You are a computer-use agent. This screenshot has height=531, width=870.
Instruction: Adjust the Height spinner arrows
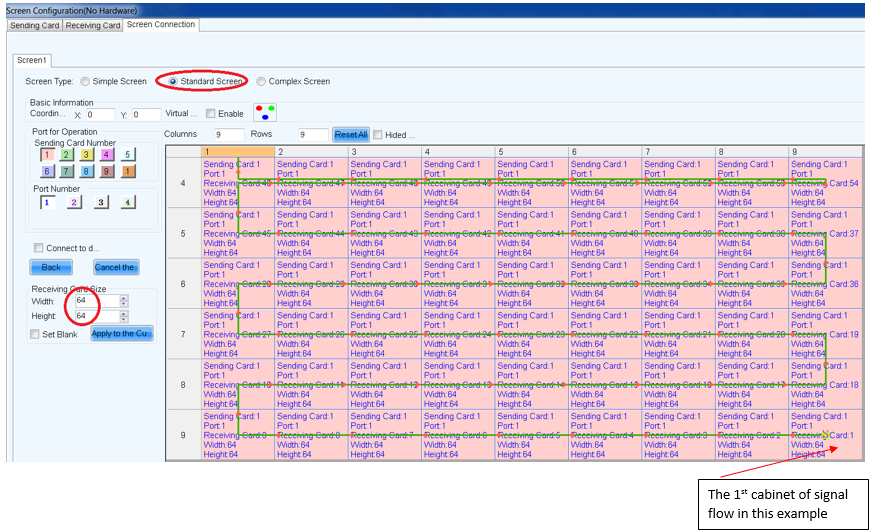pos(124,316)
